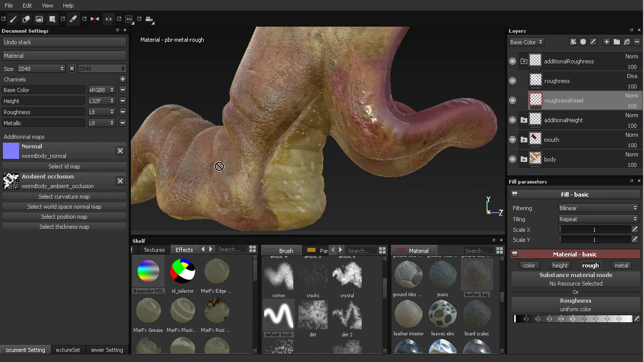Open the Edit menu

click(x=27, y=6)
